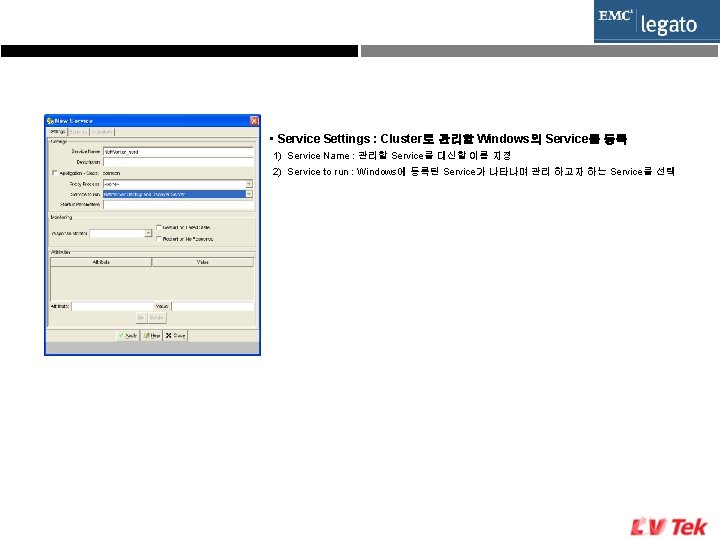Switch to the second dialog tab

pos(79,132)
